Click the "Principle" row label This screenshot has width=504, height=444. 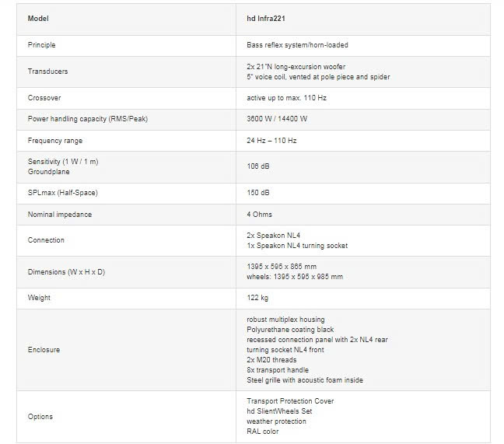coord(41,45)
